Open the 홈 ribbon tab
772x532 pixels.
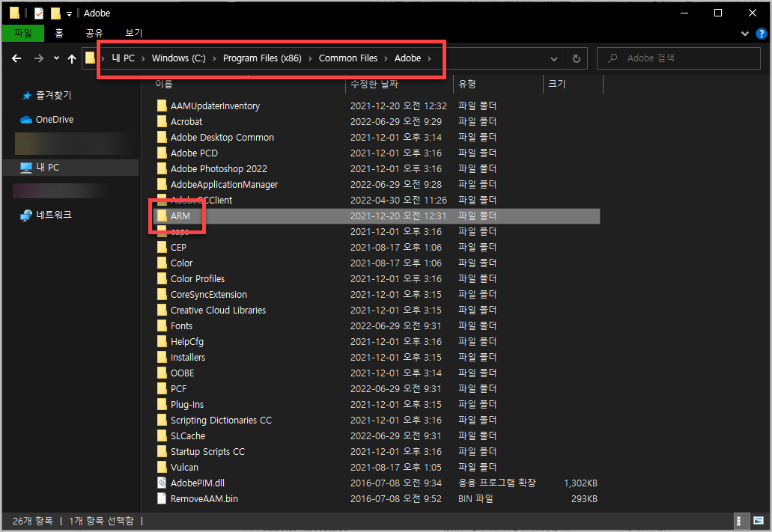point(59,33)
